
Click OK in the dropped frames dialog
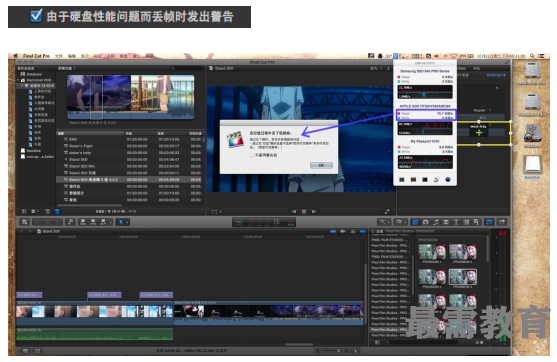tap(321, 166)
